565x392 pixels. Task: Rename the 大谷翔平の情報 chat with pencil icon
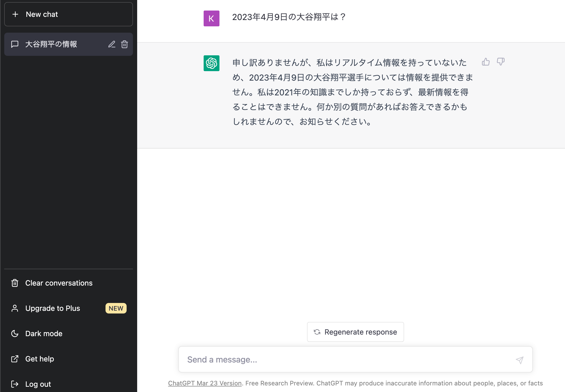pyautogui.click(x=112, y=44)
